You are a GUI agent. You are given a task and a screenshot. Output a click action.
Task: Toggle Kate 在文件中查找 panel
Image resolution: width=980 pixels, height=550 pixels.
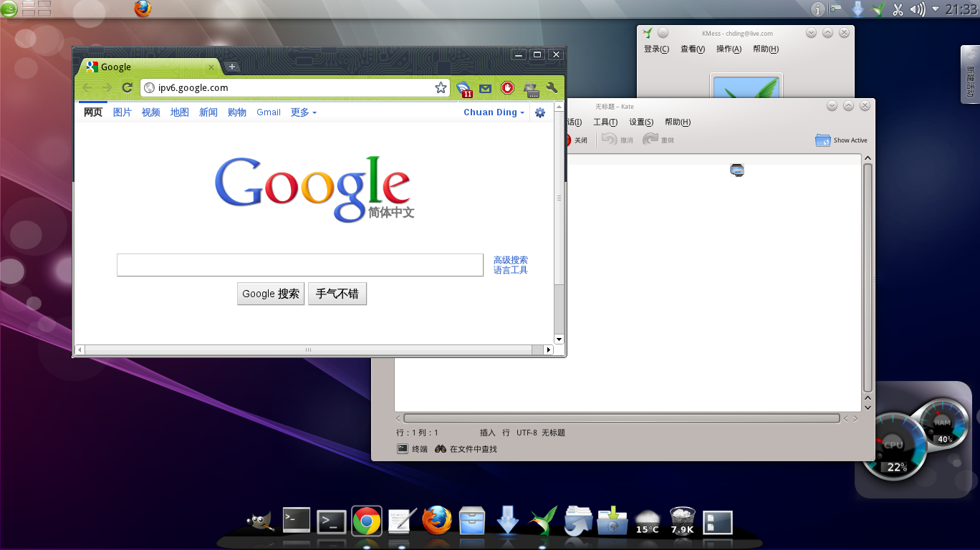[466, 449]
